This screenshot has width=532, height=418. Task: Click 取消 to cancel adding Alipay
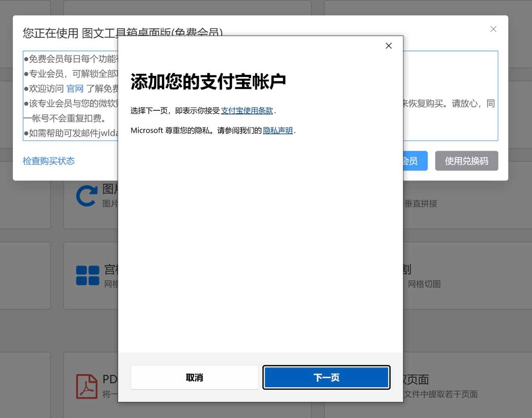point(194,377)
